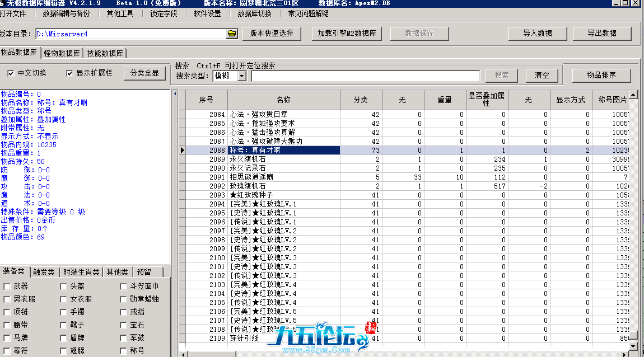
Task: Click the 导出数据 button
Action: point(602,34)
